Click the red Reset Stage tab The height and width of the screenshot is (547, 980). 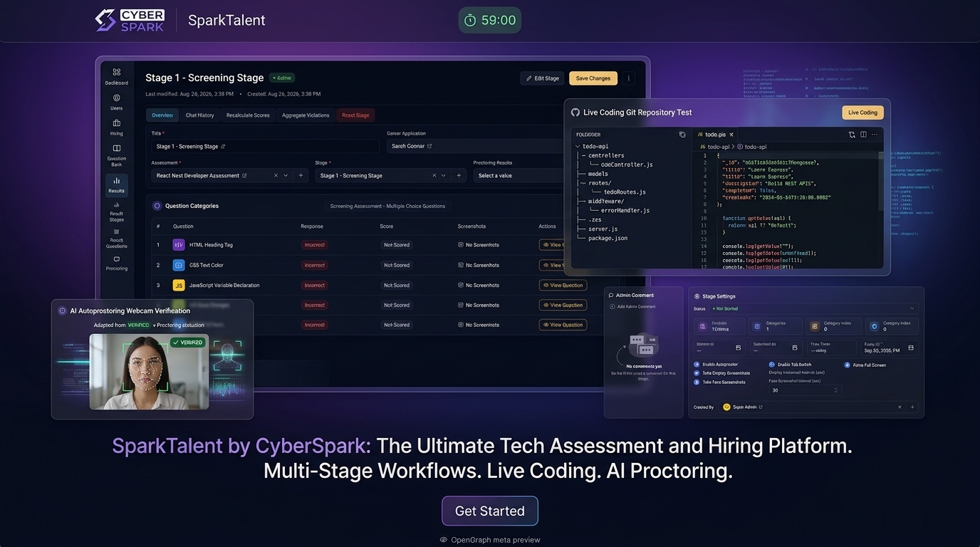(x=355, y=115)
